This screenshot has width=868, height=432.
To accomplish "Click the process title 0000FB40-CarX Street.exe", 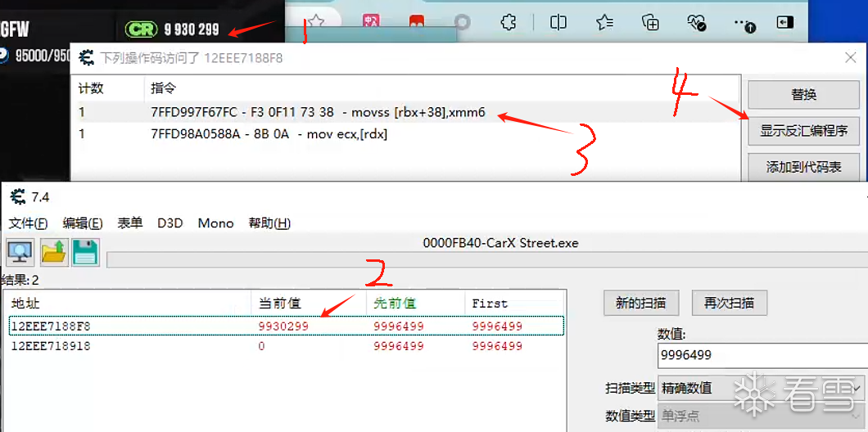I will (500, 243).
